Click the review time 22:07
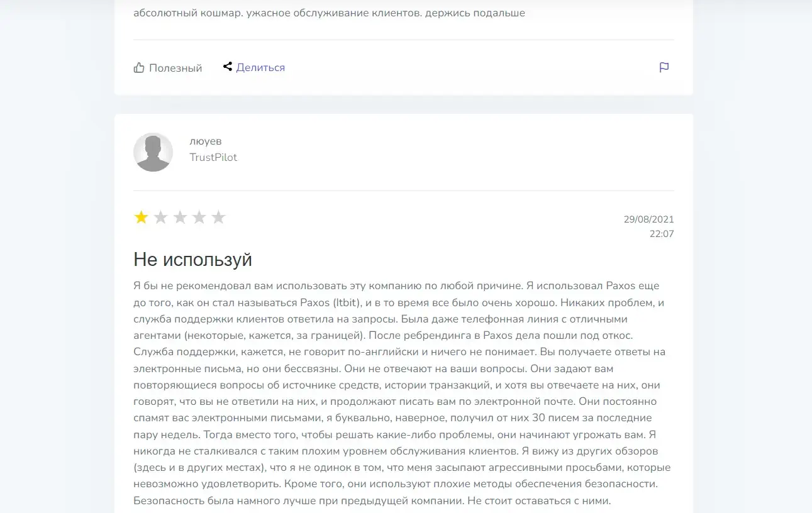Image resolution: width=812 pixels, height=513 pixels. 662,234
